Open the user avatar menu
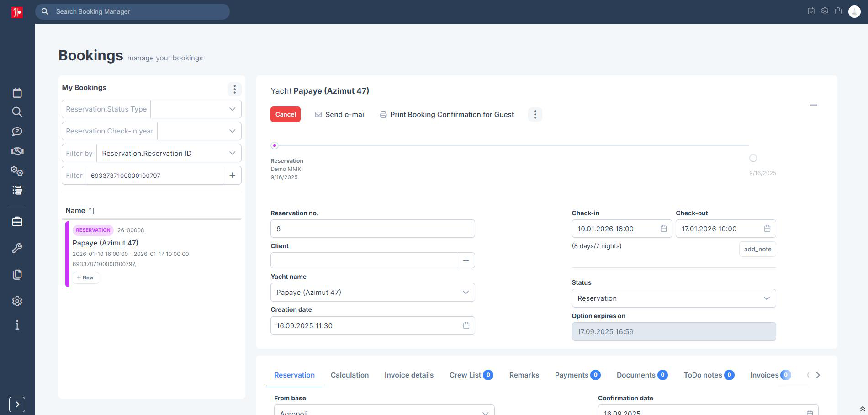The height and width of the screenshot is (415, 868). [854, 11]
